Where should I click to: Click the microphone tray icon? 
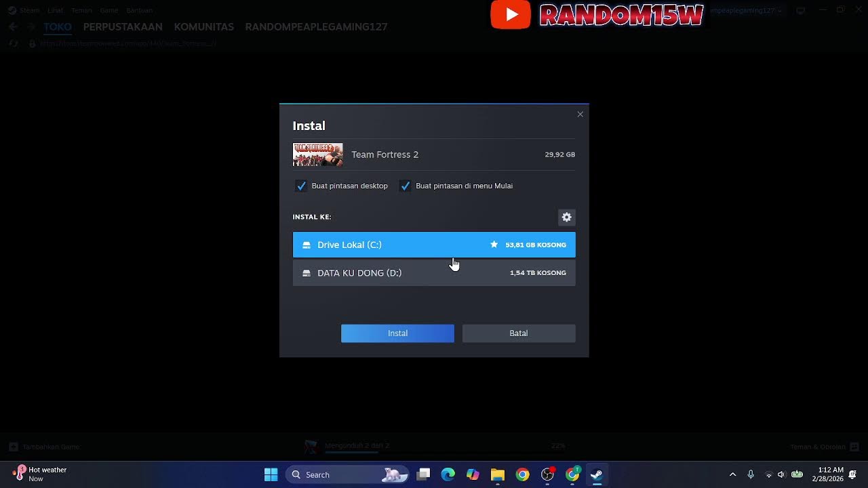751,474
